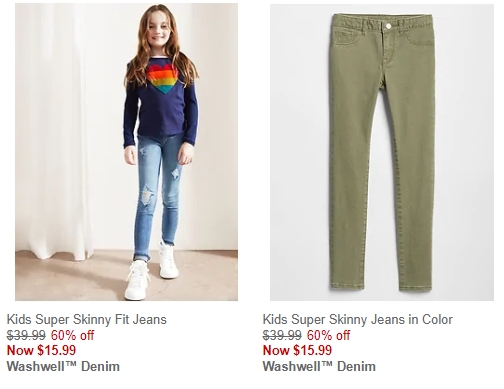The height and width of the screenshot is (389, 504).
Task: Click Washwell™ Denim label under Jeans in Color
Action: click(319, 366)
